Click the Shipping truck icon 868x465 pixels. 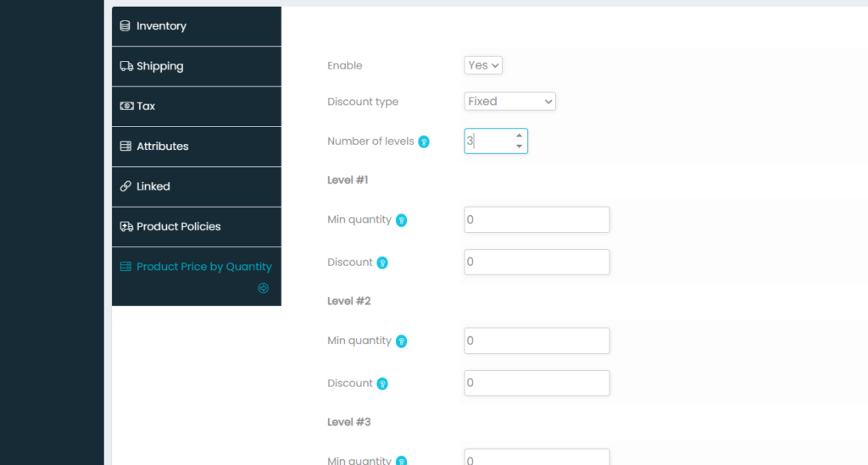coord(125,66)
